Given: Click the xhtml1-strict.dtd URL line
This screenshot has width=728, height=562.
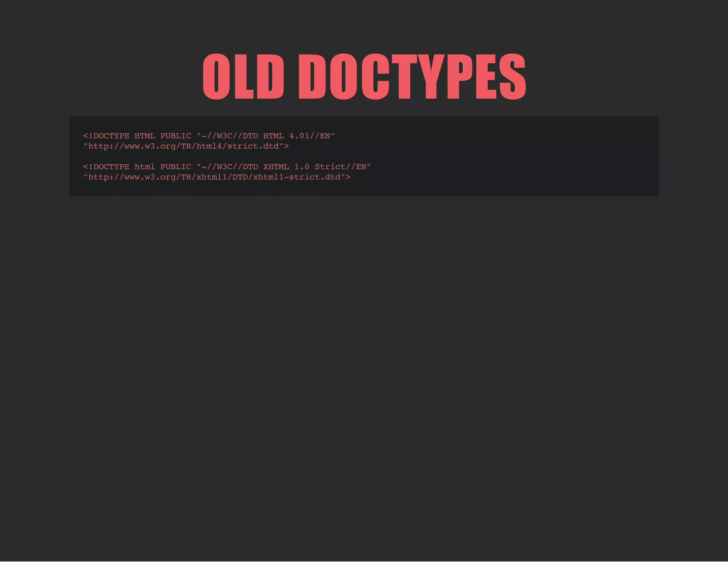Looking at the screenshot, I should [217, 177].
